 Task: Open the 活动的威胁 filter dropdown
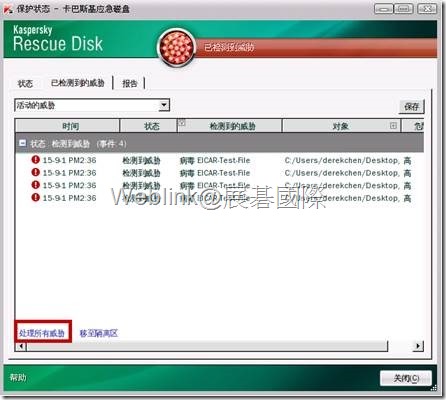pos(163,105)
